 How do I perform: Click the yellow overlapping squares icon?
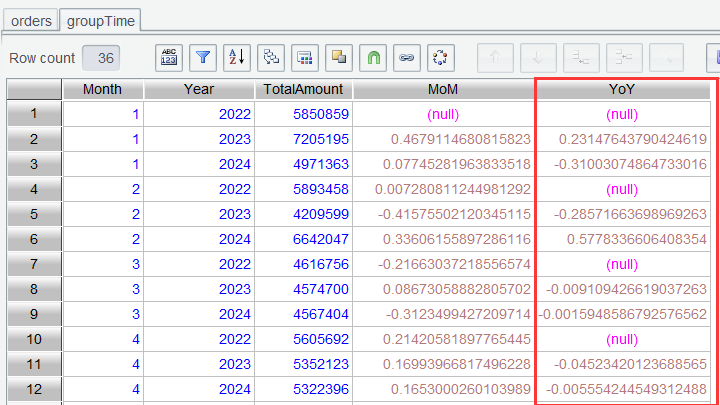(339, 58)
